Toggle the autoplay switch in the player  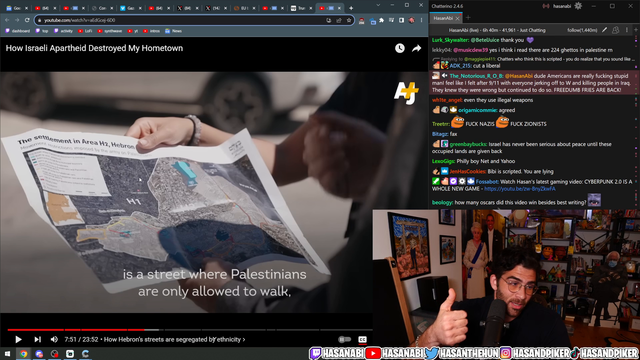344,339
